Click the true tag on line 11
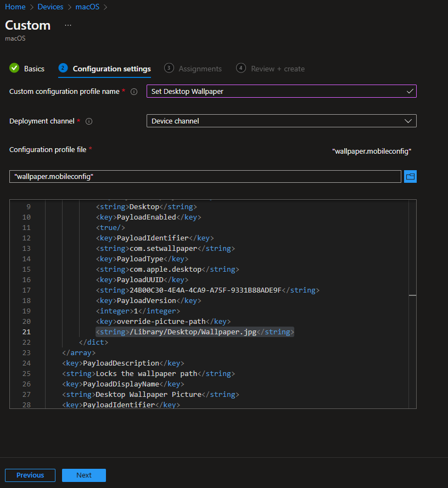The width and height of the screenshot is (448, 488). click(110, 227)
